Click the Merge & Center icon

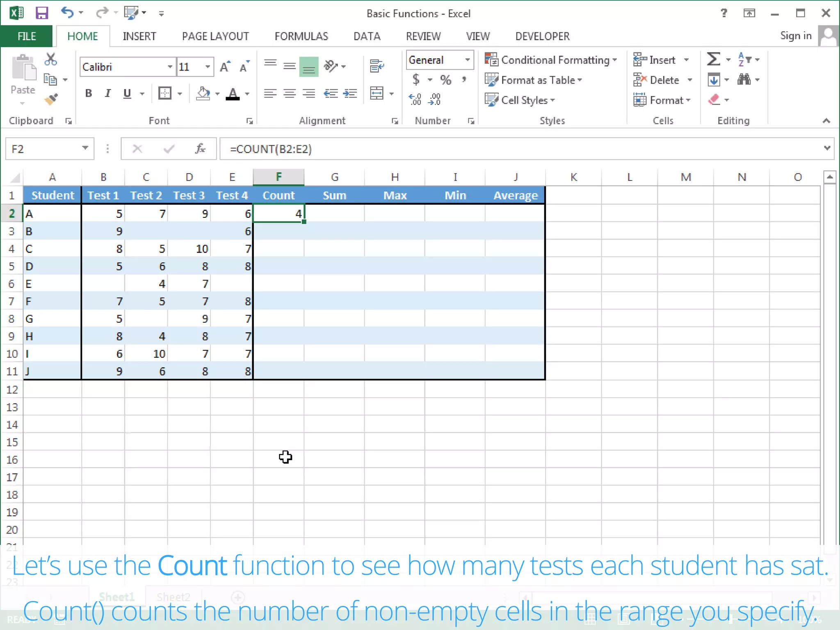377,94
